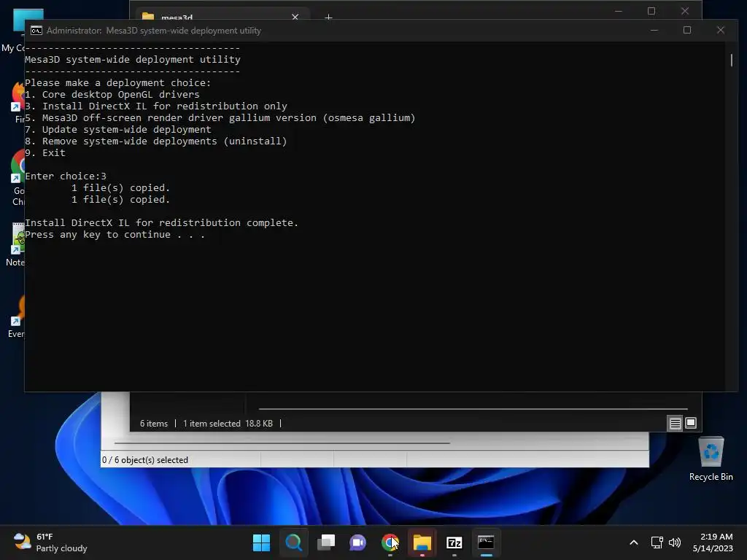
Task: Click the 7-Zip window horizontal scrollbar
Action: pyautogui.click(x=282, y=443)
